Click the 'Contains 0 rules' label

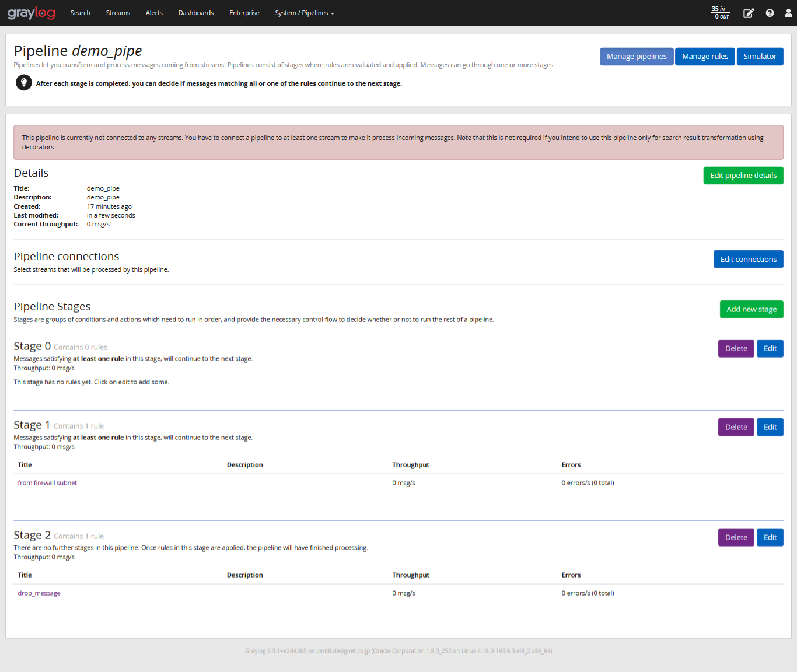[81, 347]
